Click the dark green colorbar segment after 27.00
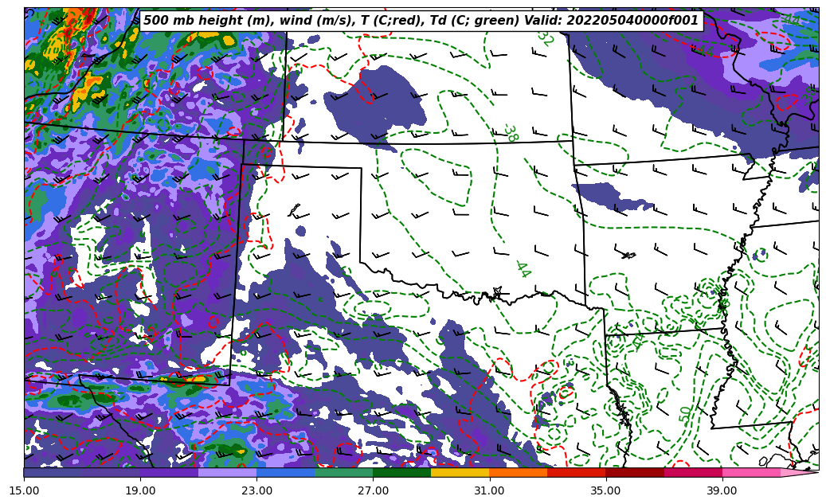826x504 pixels. [x=402, y=472]
